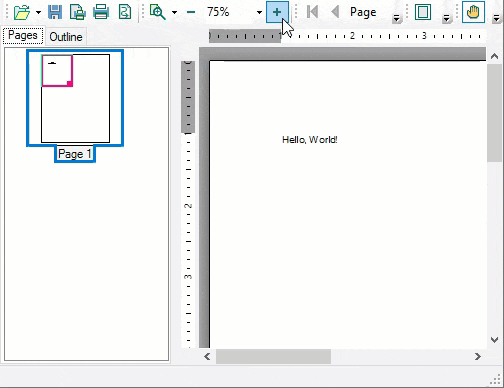The image size is (504, 388).
Task: Click the horizontal scrollbar right arrow
Action: click(478, 356)
